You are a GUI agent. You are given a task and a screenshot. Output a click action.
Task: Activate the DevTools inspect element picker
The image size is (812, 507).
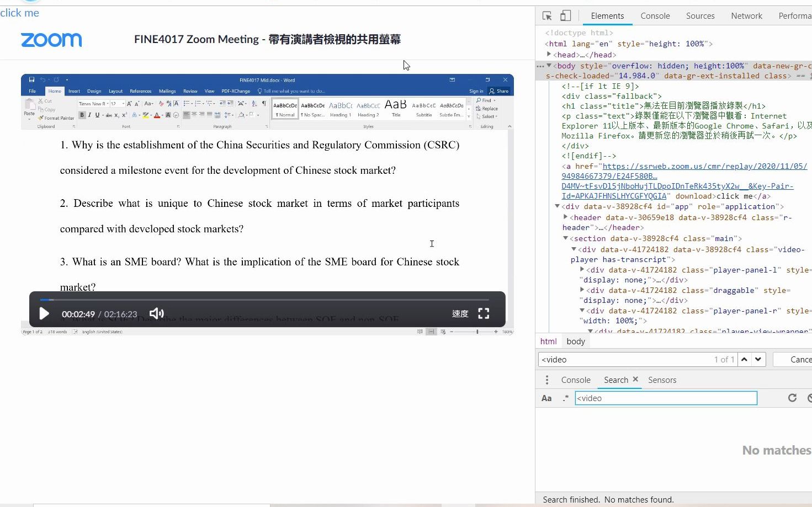[547, 16]
